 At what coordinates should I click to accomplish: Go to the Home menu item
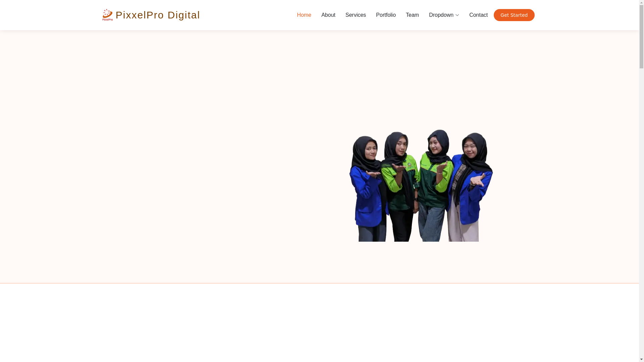pos(304,15)
